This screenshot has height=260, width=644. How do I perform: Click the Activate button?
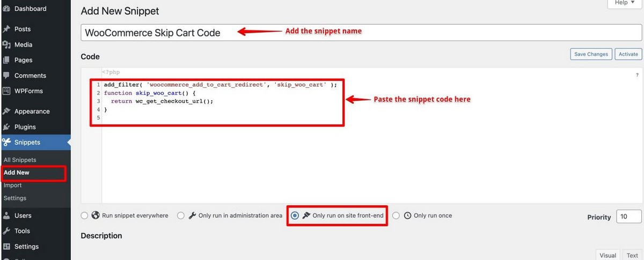click(x=628, y=54)
